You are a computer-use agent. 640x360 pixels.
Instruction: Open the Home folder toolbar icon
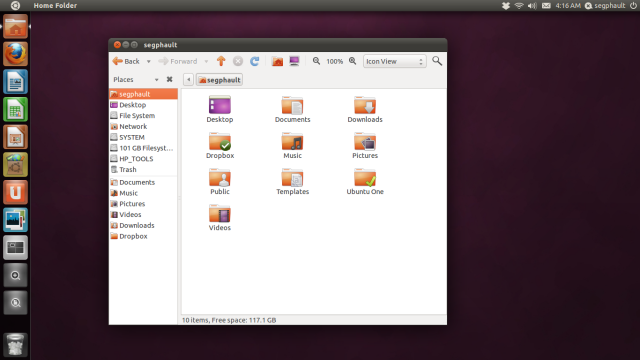point(278,61)
